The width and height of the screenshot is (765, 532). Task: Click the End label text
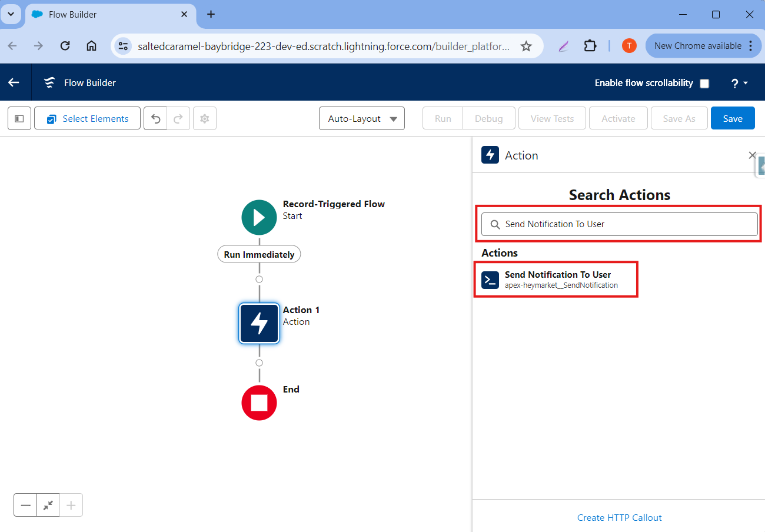[291, 389]
